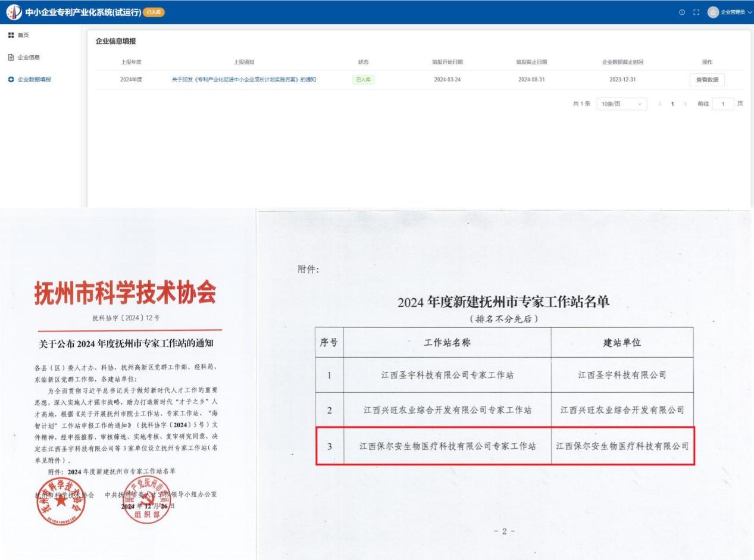Click the red 抚州市科学技术协会 letterhead
Screen dimensions: 754x560
click(x=126, y=292)
